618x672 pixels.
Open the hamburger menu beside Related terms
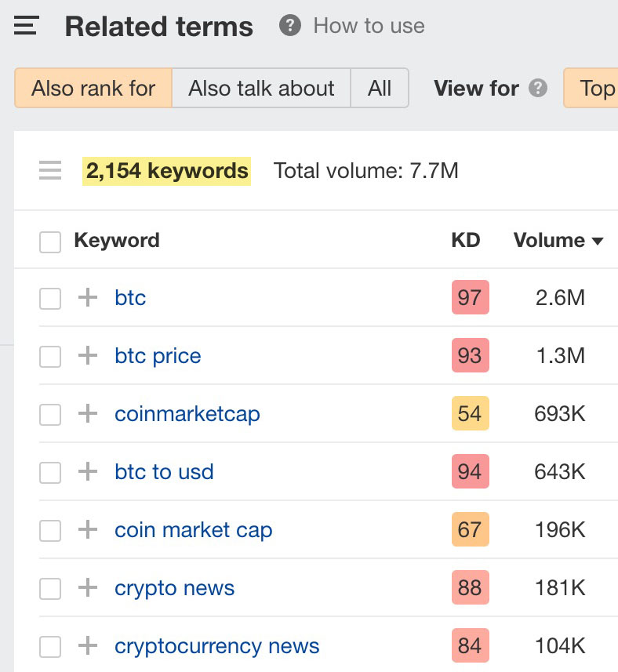tap(26, 26)
